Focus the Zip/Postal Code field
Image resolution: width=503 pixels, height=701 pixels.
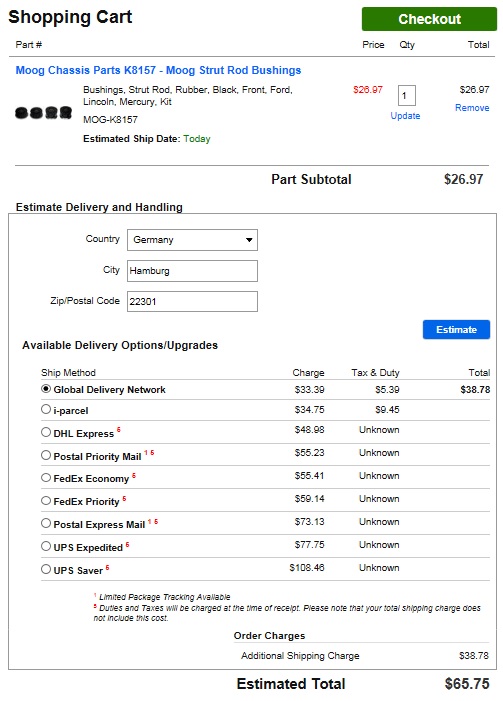[x=192, y=301]
